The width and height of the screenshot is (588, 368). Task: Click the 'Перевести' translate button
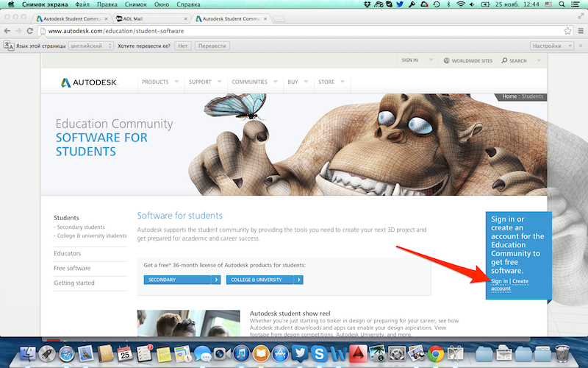click(x=212, y=46)
